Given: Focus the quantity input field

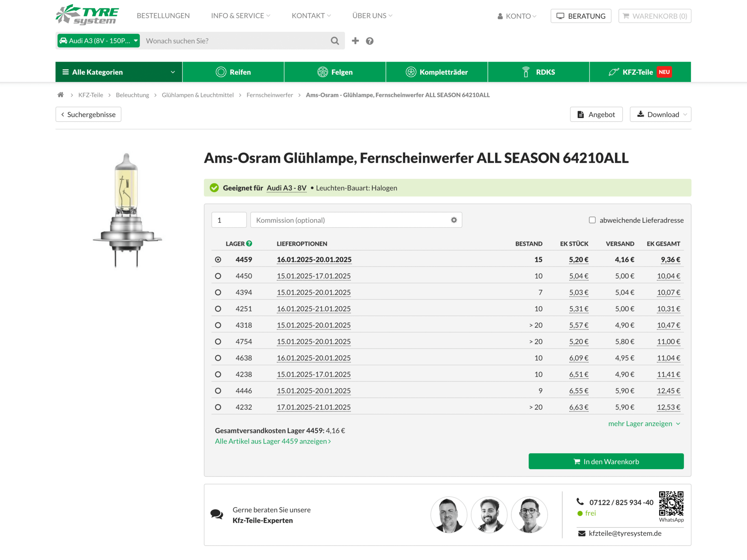Looking at the screenshot, I should coord(229,220).
